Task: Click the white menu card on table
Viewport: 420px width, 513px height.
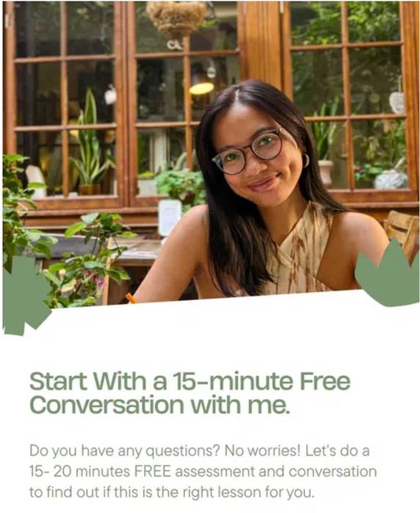Action: (170, 217)
